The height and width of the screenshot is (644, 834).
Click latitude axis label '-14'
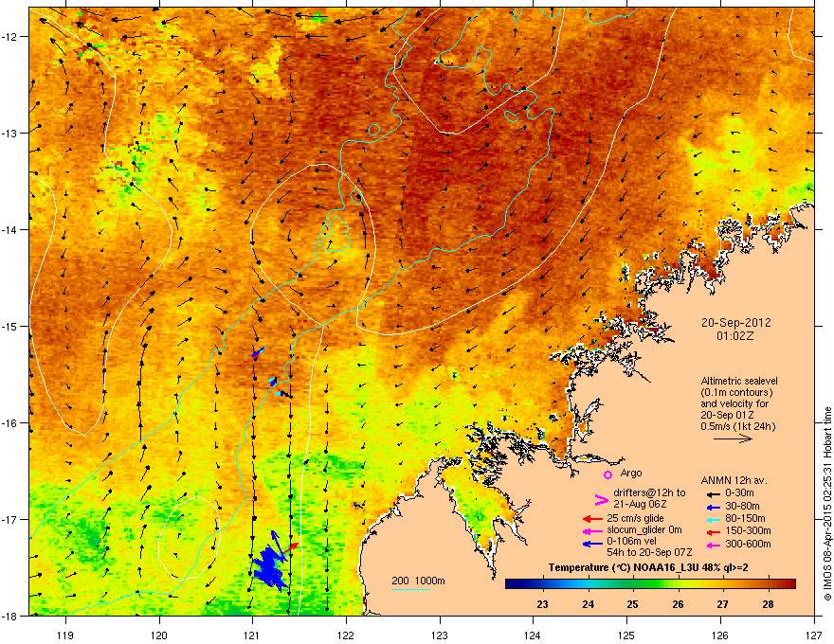tap(10, 230)
